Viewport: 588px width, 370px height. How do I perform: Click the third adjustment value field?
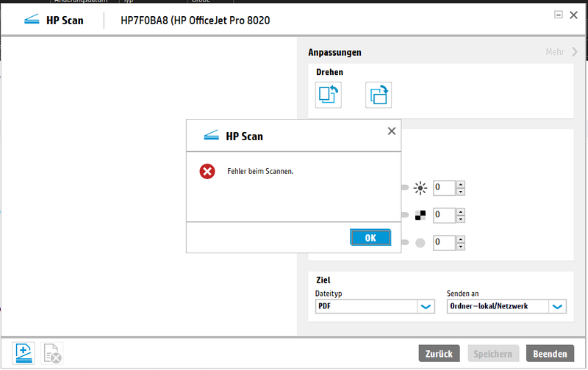coord(445,242)
